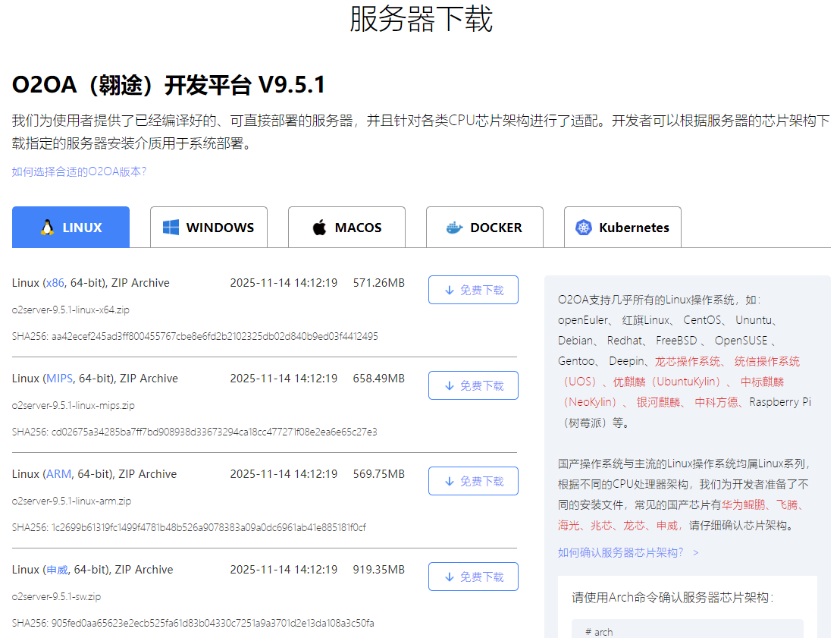Click the MIPS architecture link
Image resolution: width=840 pixels, height=638 pixels.
[x=59, y=379]
